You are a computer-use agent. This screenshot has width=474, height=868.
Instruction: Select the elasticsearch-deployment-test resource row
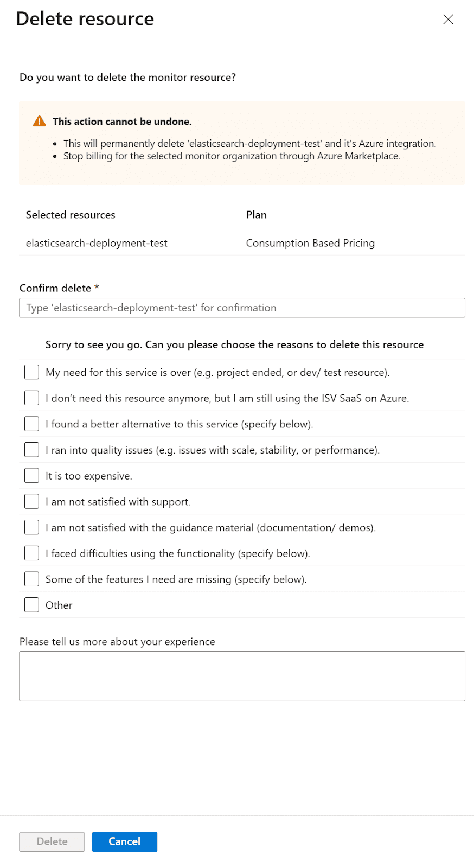click(x=98, y=242)
